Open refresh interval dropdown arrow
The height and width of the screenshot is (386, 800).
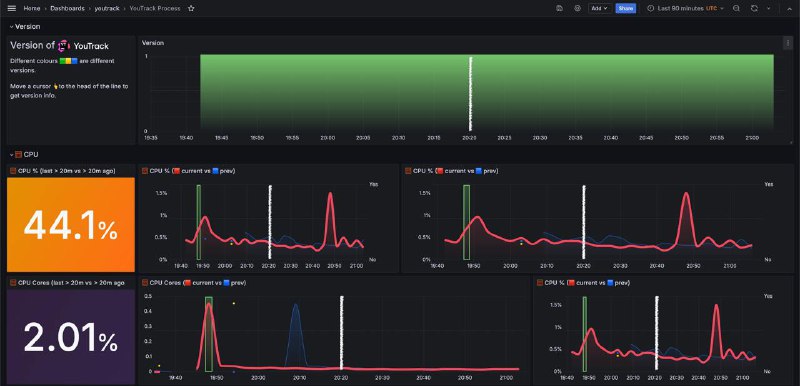point(768,8)
